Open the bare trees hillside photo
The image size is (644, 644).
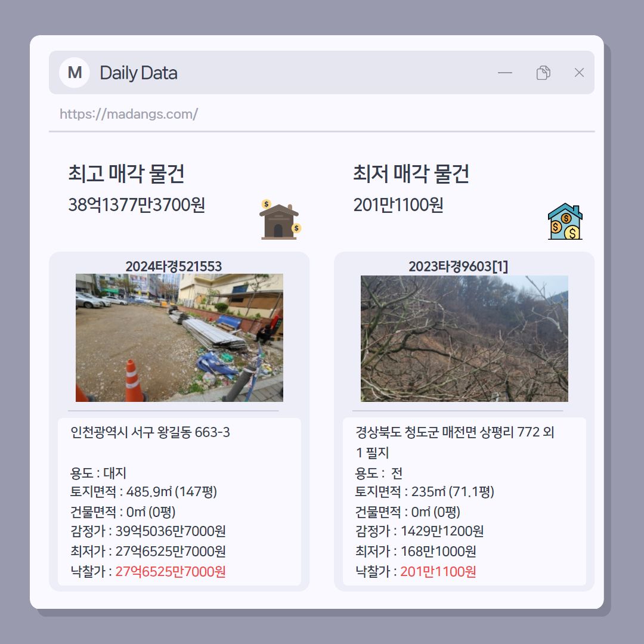click(464, 339)
